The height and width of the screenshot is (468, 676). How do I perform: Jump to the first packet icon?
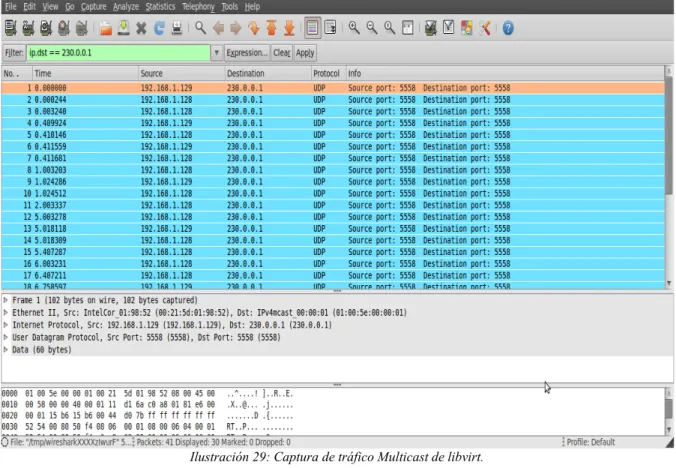click(271, 28)
